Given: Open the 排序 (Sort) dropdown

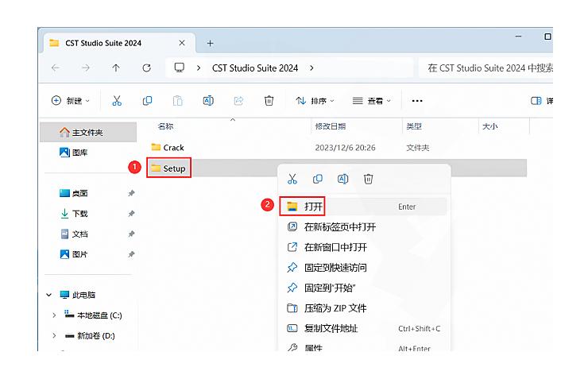Looking at the screenshot, I should click(x=315, y=100).
